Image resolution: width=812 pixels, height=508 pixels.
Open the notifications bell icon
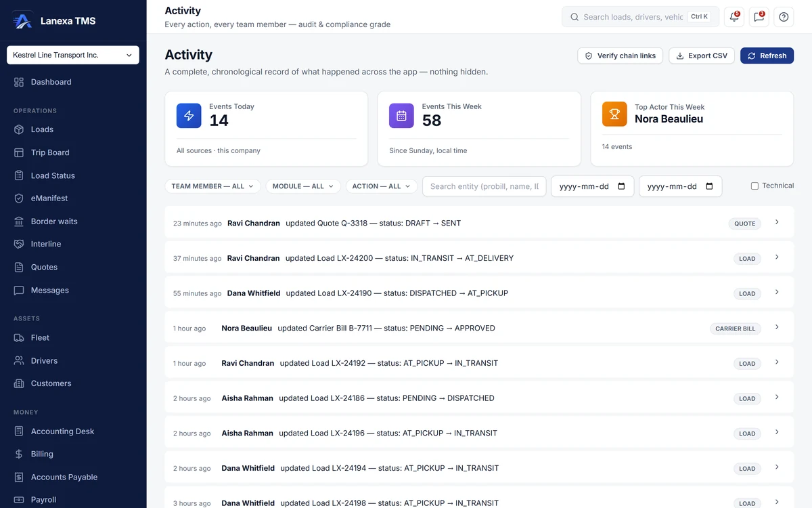pyautogui.click(x=734, y=17)
